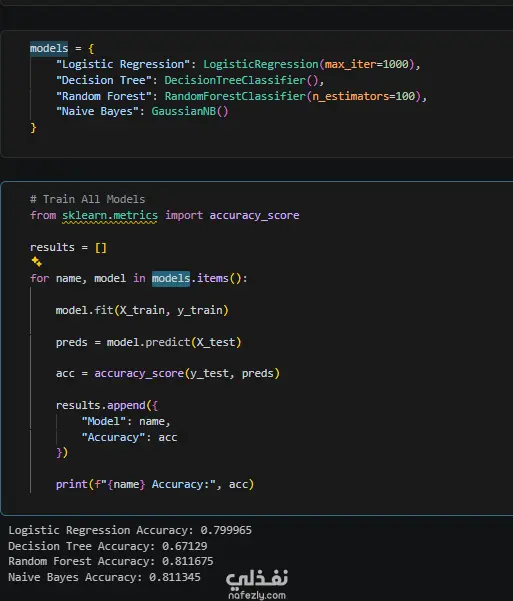Image resolution: width=513 pixels, height=601 pixels.
Task: Click the 'print' statement
Action: point(155,484)
